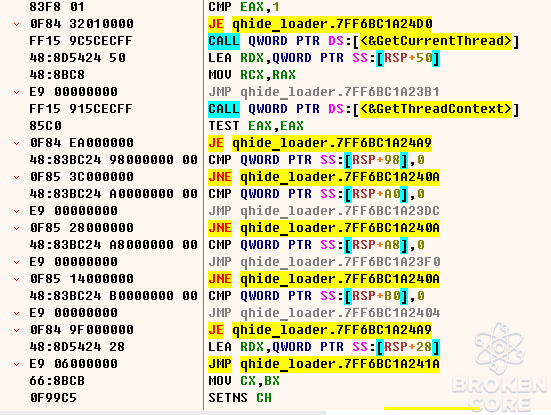
Task: Select the TEST EAX,EAX instruction
Action: (256, 126)
